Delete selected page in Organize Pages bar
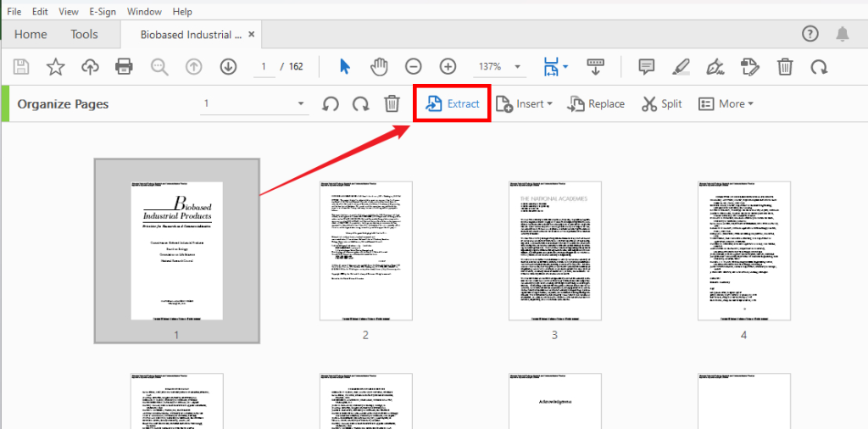The image size is (868, 429). click(x=392, y=104)
